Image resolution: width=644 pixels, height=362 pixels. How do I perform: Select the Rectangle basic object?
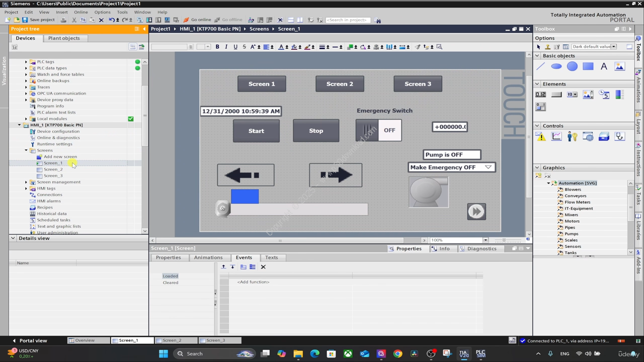point(588,66)
